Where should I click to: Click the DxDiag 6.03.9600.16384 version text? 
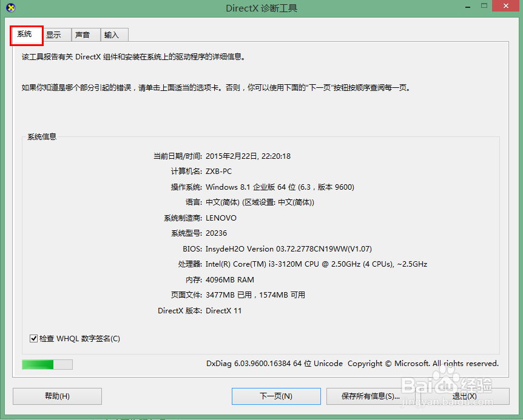coord(274,364)
